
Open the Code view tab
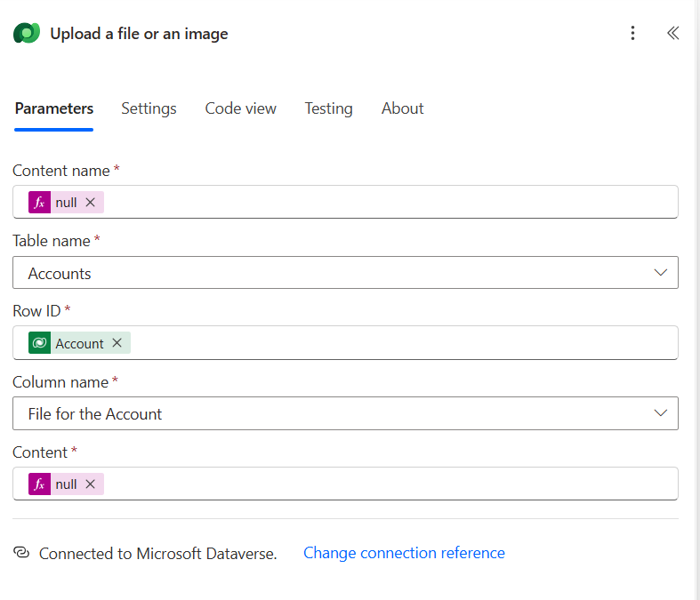[240, 108]
